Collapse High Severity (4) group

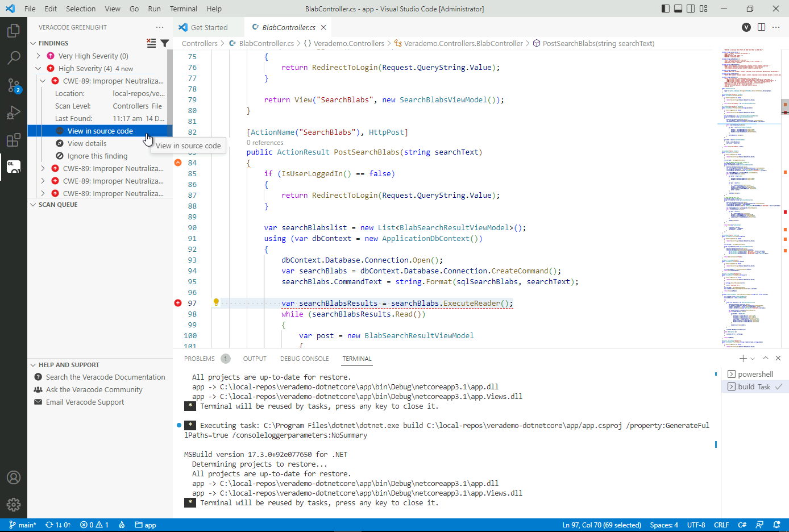(38, 68)
